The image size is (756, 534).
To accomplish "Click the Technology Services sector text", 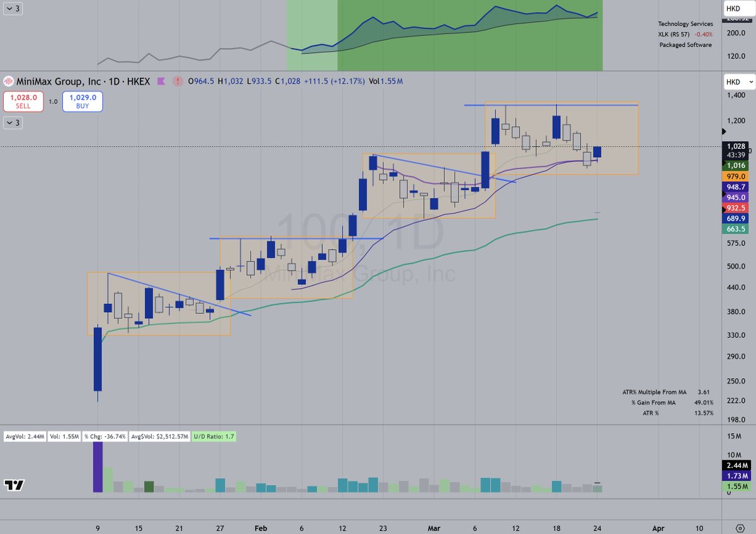I will (685, 24).
